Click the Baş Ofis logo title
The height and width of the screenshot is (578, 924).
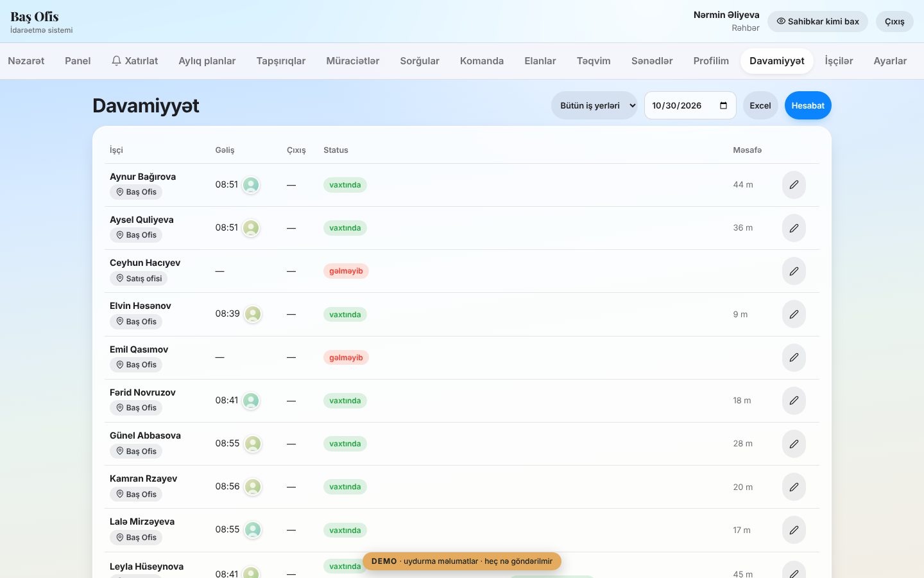click(35, 17)
